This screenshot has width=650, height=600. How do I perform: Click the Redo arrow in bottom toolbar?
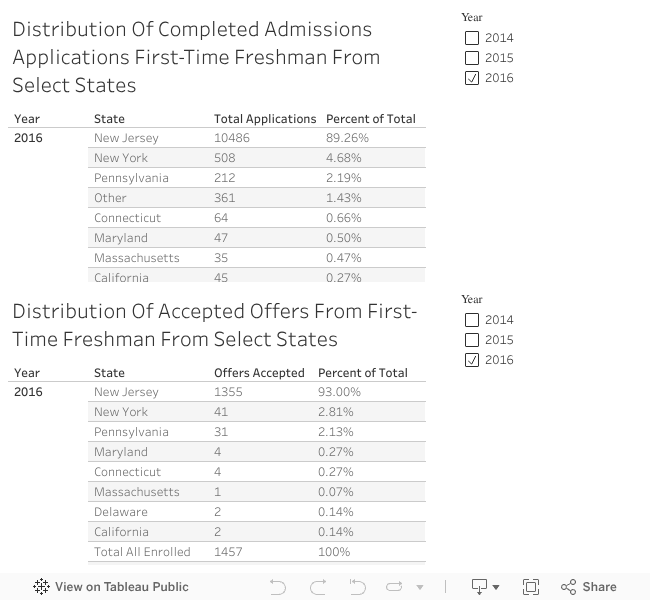point(318,587)
